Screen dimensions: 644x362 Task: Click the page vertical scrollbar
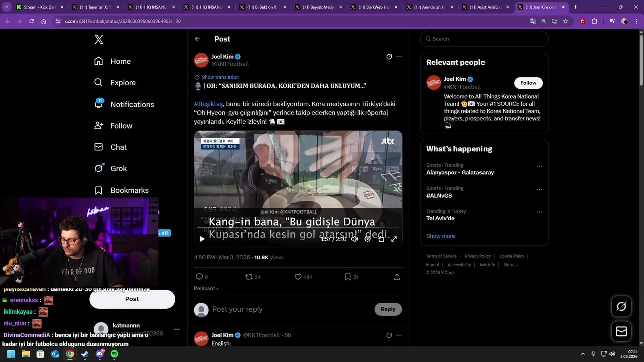pos(641,60)
